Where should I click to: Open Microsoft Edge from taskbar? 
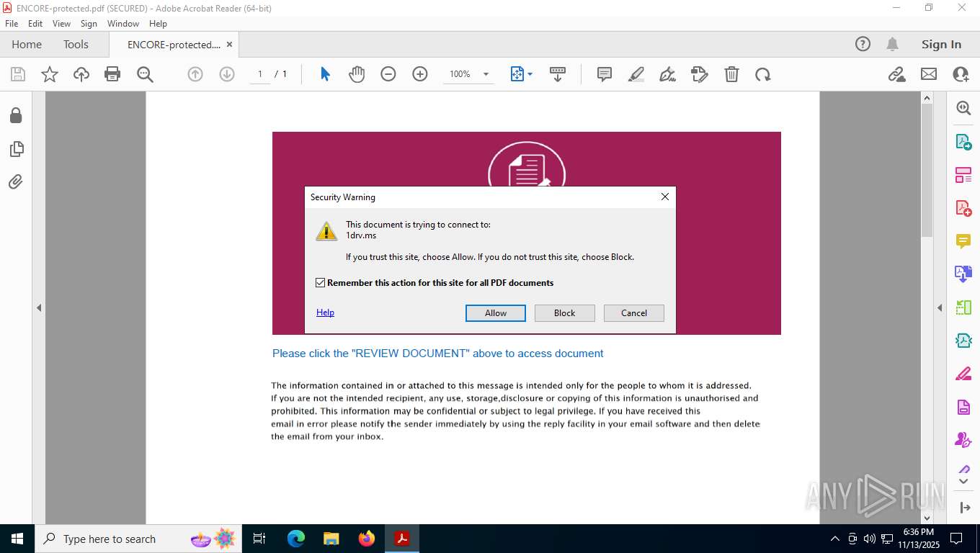click(x=295, y=539)
